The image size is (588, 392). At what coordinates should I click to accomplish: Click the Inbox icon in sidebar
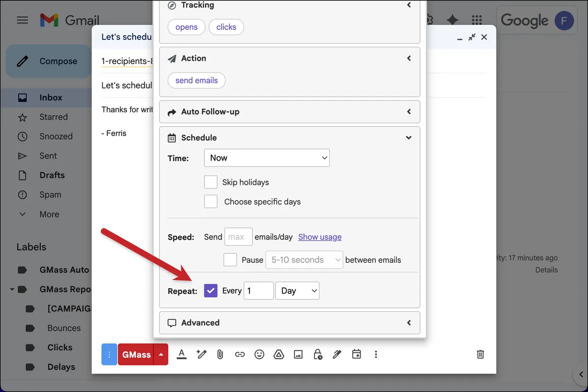coord(22,97)
